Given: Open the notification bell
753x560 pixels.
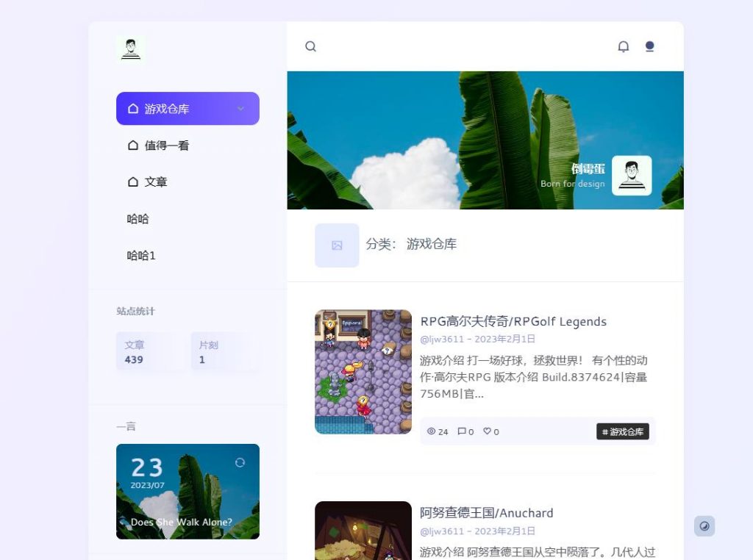Looking at the screenshot, I should (x=623, y=46).
